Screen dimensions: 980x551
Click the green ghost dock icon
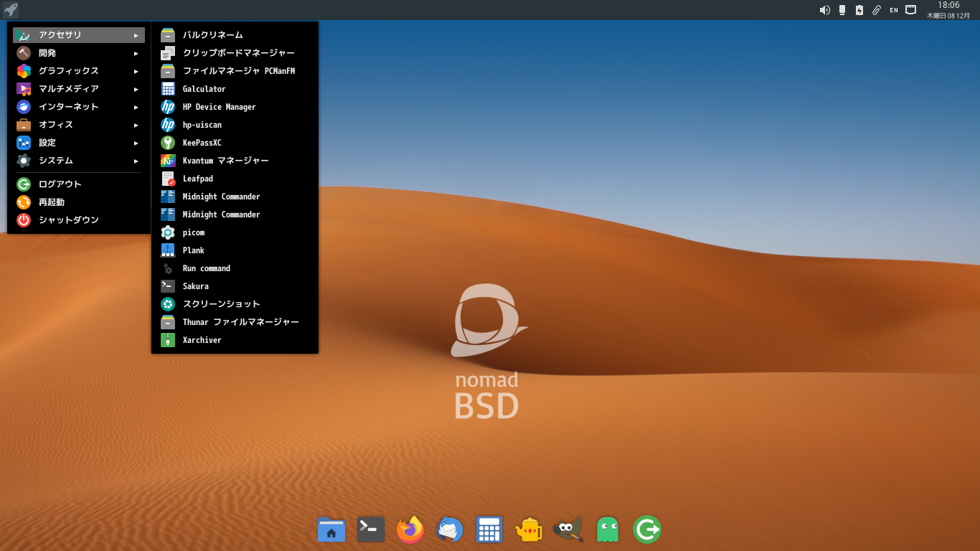tap(608, 530)
